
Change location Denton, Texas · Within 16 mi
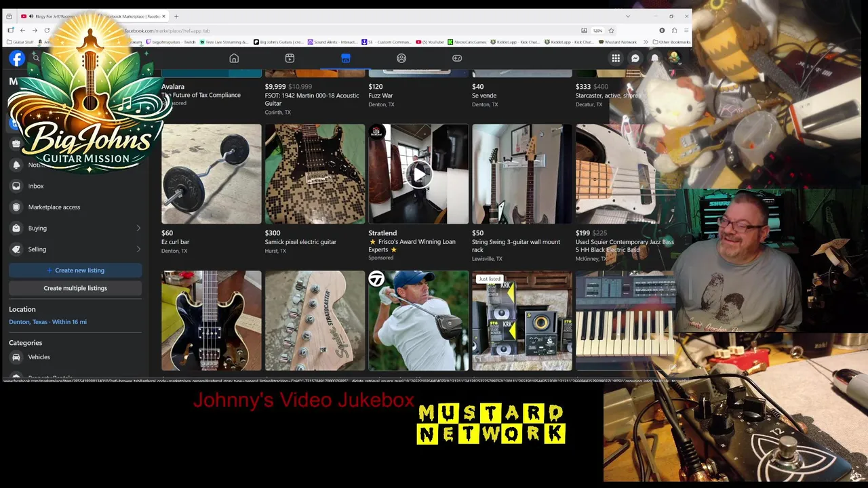(x=47, y=322)
